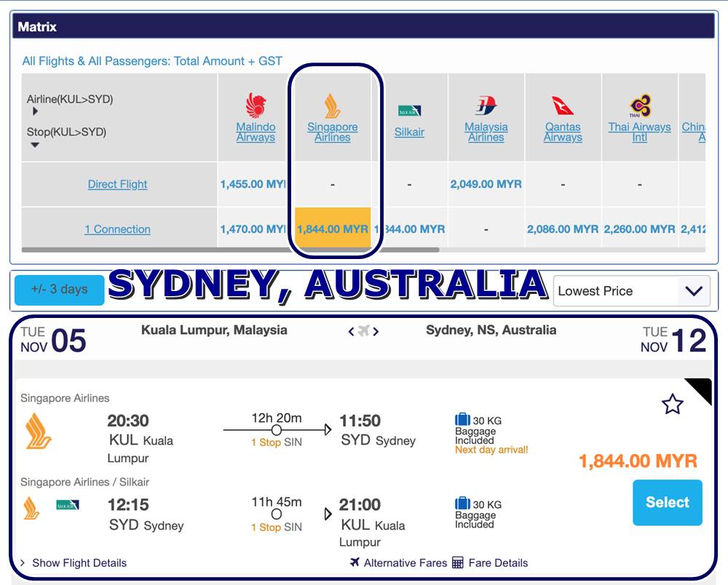Filter by the 1 Connection row link

point(117,229)
